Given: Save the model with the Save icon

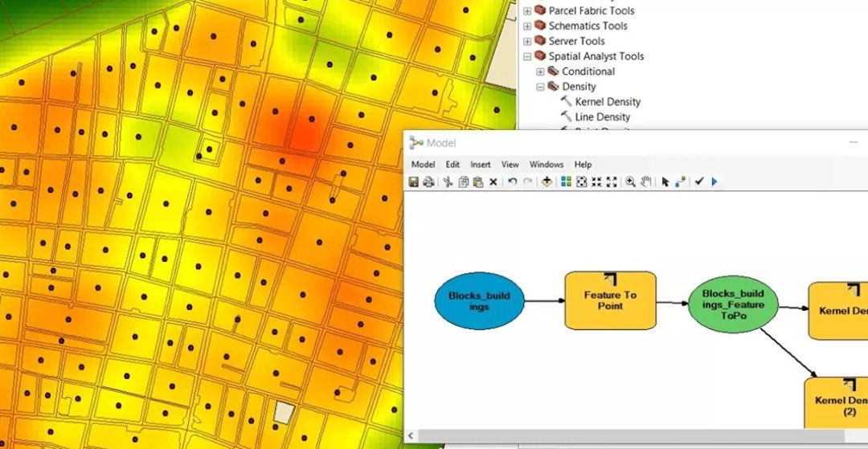Looking at the screenshot, I should coord(414,182).
